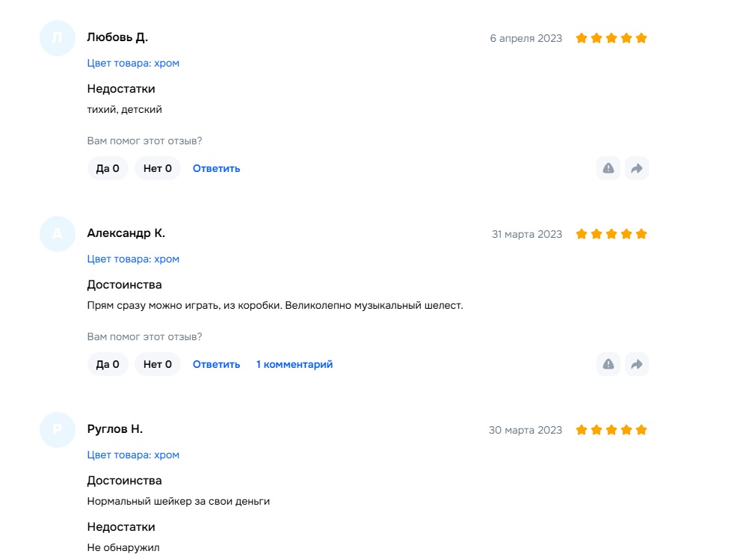
Task: Click reviewer name Руглов Н.
Action: pos(114,429)
